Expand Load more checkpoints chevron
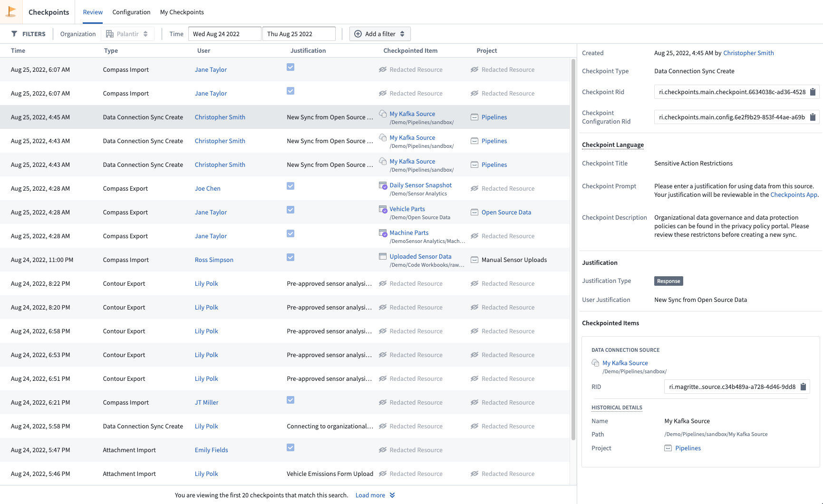The height and width of the screenshot is (504, 823). tap(391, 495)
